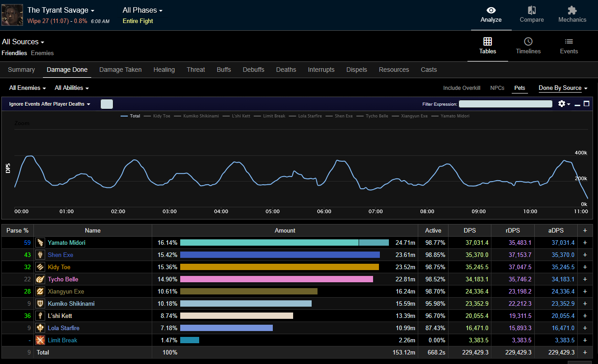Expand Tycho Belle's row plus icon
Viewport: 598px width, 364px height.
coord(585,279)
